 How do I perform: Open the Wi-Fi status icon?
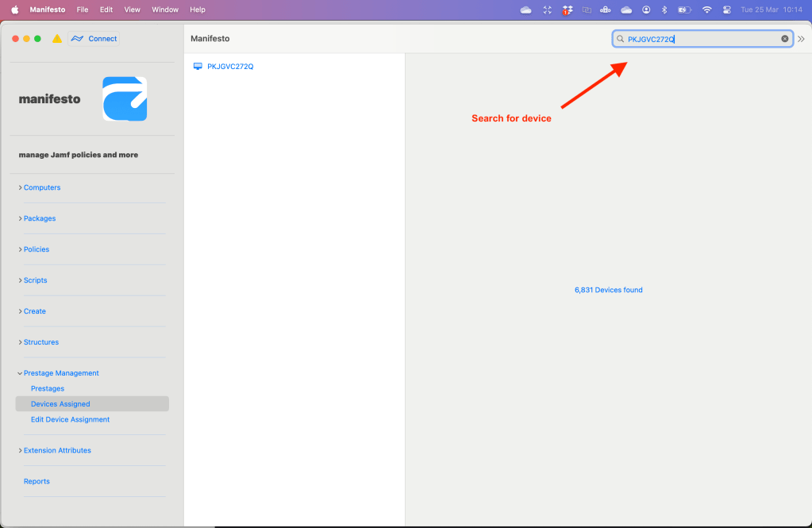[x=706, y=10]
